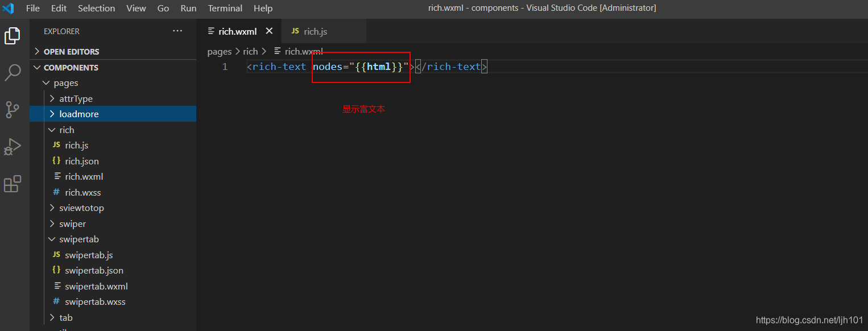Click the rich breadcrumb segment
Image resolution: width=868 pixels, height=331 pixels.
click(250, 51)
